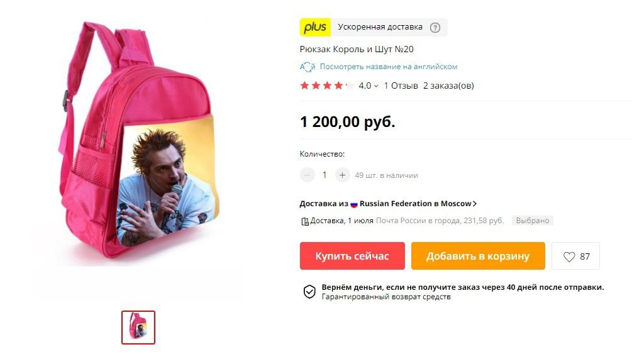The height and width of the screenshot is (364, 632).
Task: Click the Добавить в корзину button
Action: [478, 256]
